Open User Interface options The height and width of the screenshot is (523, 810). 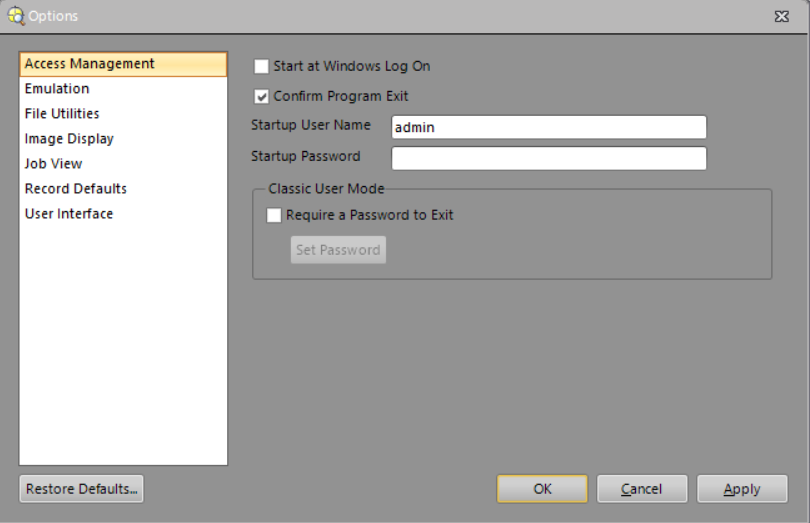(123, 214)
